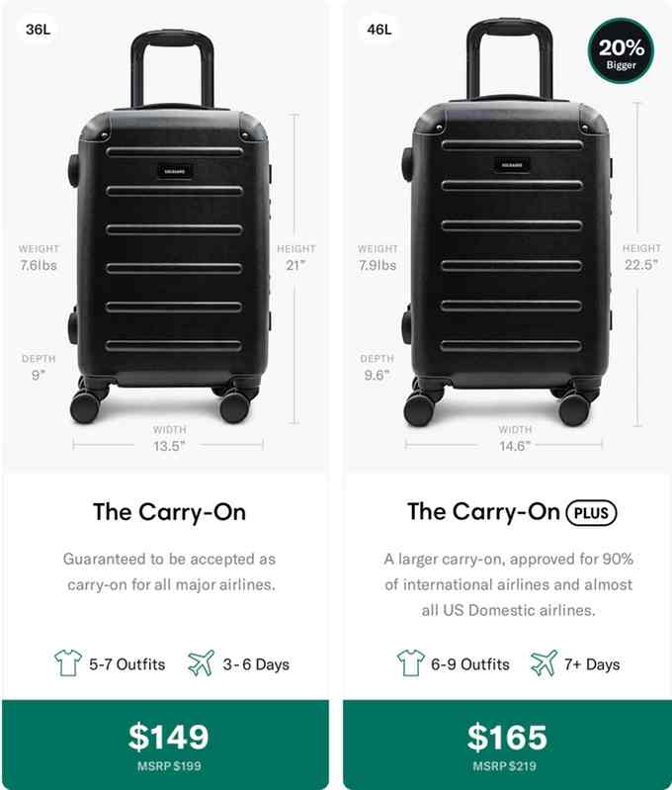The height and width of the screenshot is (790, 672).
Task: Click the 36L capacity badge
Action: (x=39, y=29)
